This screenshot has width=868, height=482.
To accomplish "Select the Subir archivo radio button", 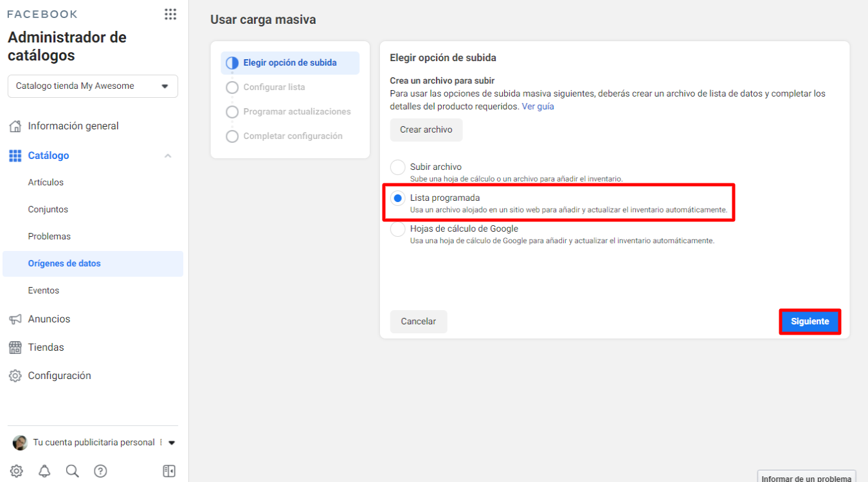I will click(x=398, y=167).
